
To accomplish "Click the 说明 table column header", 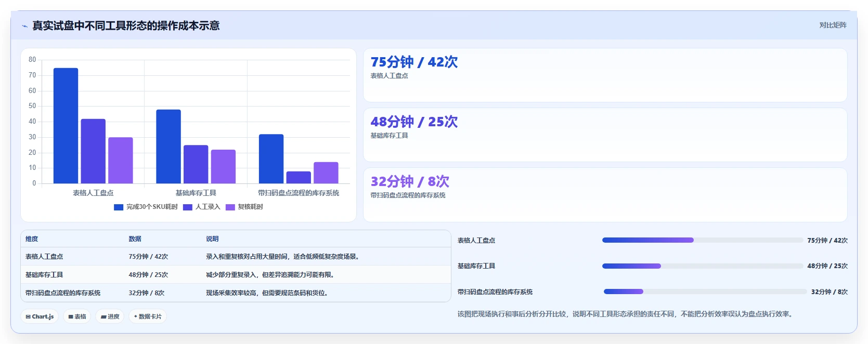I will 212,239.
